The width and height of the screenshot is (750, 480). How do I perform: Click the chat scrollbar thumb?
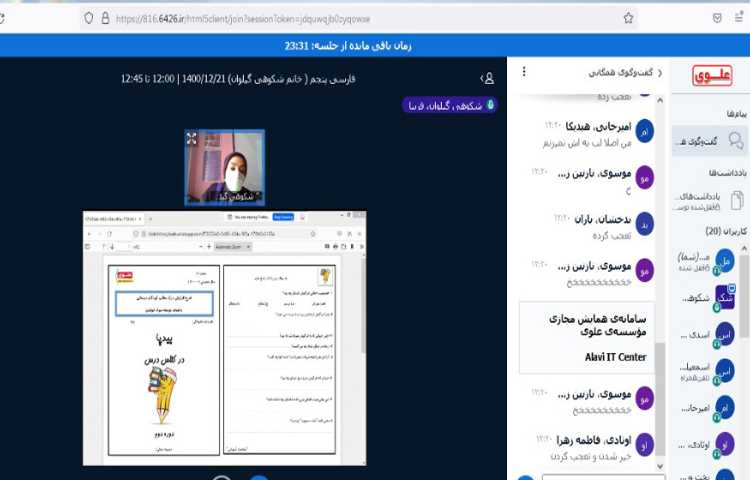[x=660, y=399]
